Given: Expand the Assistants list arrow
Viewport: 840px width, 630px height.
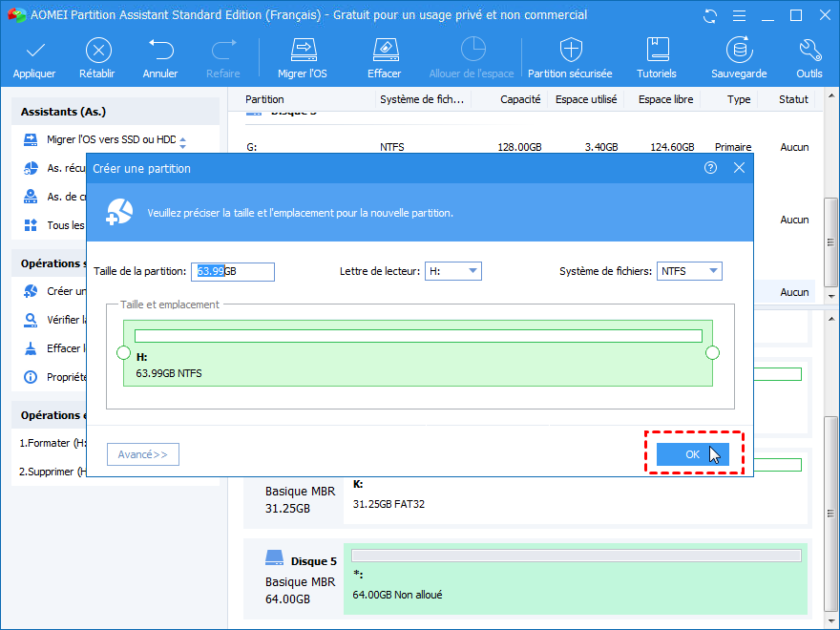Looking at the screenshot, I should (x=182, y=143).
